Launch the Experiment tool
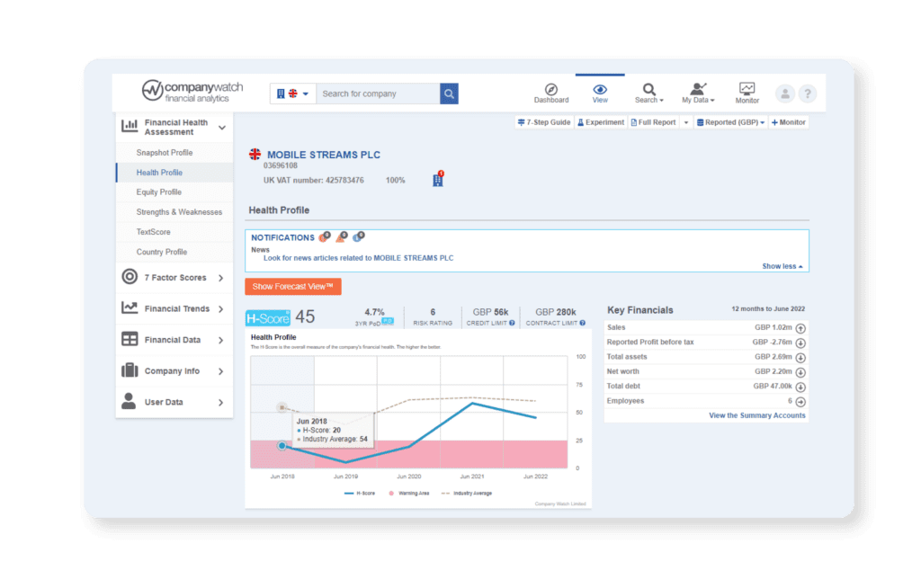 (x=600, y=122)
